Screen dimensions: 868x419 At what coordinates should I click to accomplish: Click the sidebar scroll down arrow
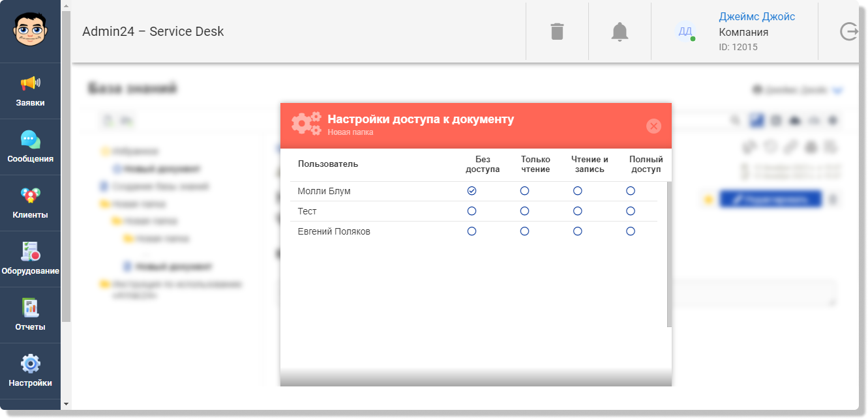pos(66,404)
